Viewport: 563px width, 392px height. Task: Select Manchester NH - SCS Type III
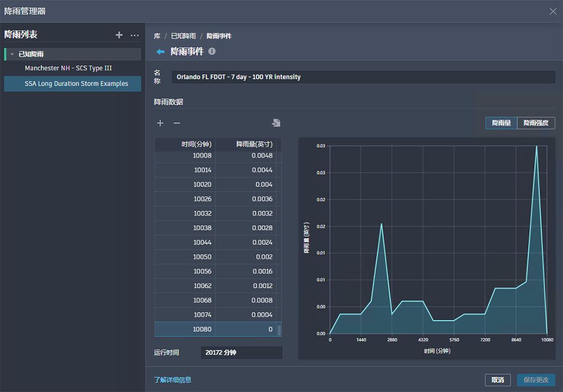coord(68,68)
